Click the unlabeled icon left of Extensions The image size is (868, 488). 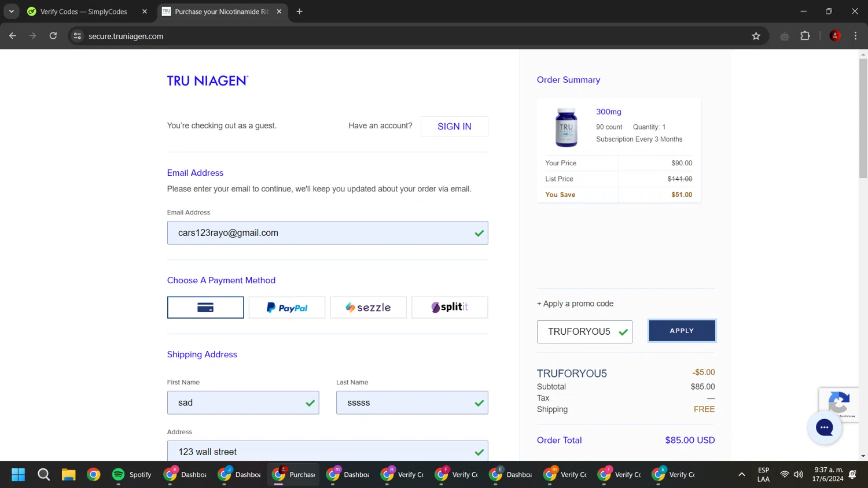pyautogui.click(x=784, y=36)
